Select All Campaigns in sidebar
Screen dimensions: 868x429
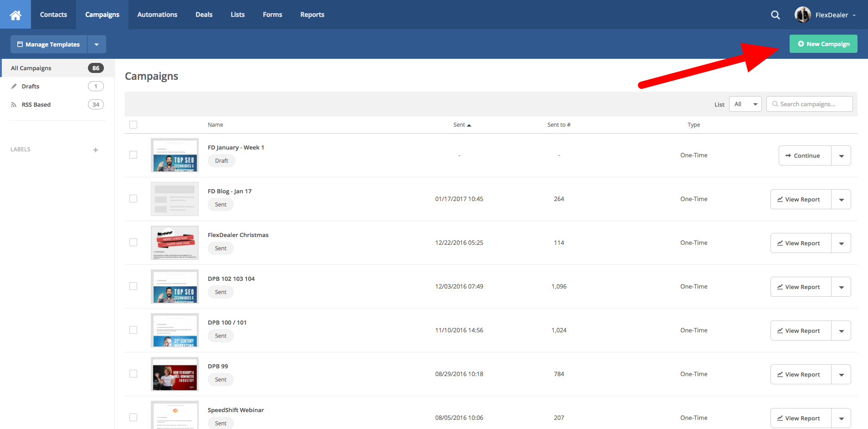point(31,68)
